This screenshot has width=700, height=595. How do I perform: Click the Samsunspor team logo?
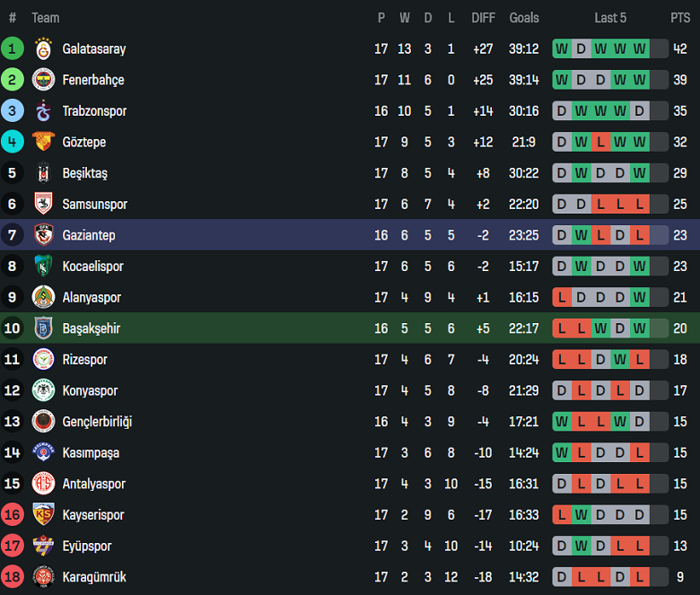(43, 205)
